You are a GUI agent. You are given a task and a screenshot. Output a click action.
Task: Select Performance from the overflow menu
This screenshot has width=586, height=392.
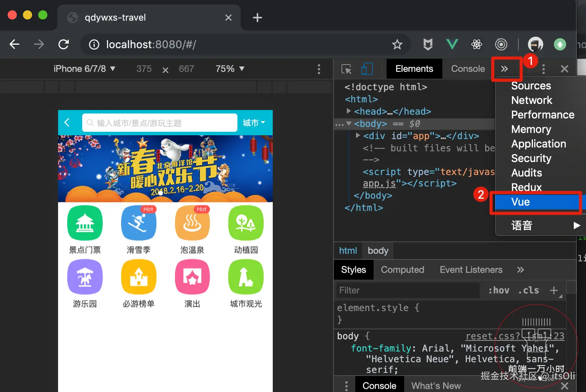click(x=543, y=115)
